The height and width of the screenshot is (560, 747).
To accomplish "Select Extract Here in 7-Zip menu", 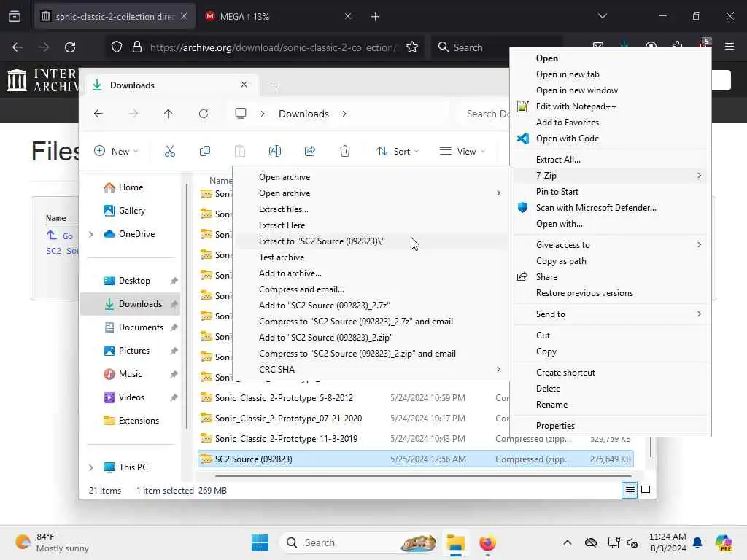I will pyautogui.click(x=371, y=225).
